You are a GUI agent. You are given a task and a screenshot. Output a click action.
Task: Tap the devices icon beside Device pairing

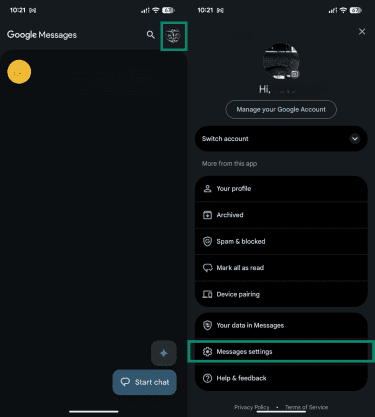coord(207,294)
